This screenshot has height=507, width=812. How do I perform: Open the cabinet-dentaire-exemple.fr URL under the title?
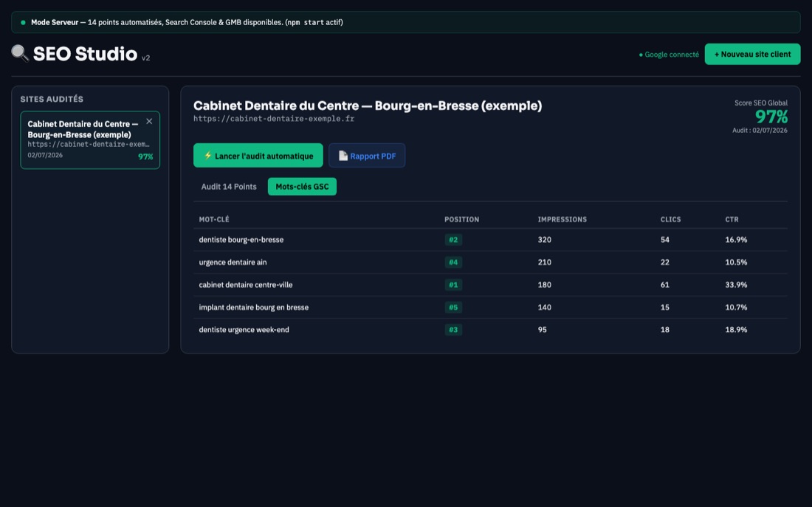(274, 119)
